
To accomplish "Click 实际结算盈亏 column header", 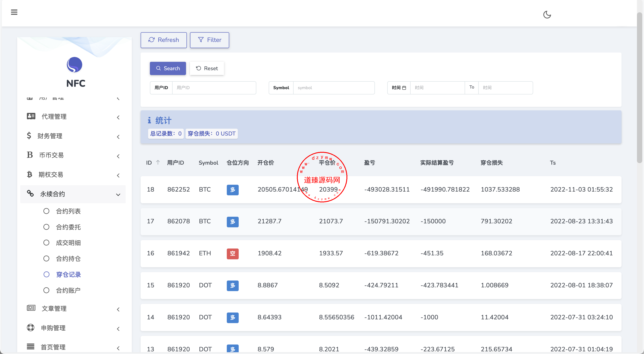I will click(437, 162).
